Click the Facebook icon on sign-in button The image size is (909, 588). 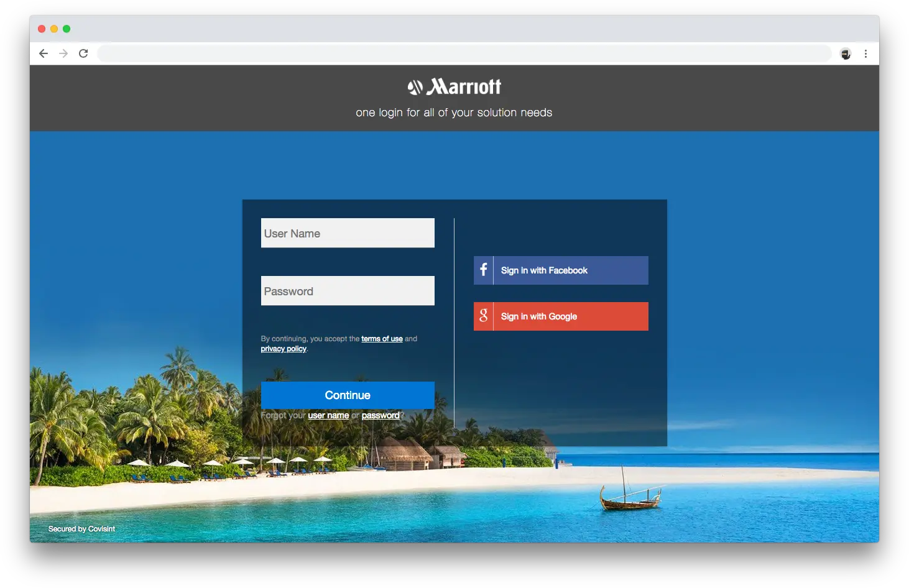tap(483, 270)
